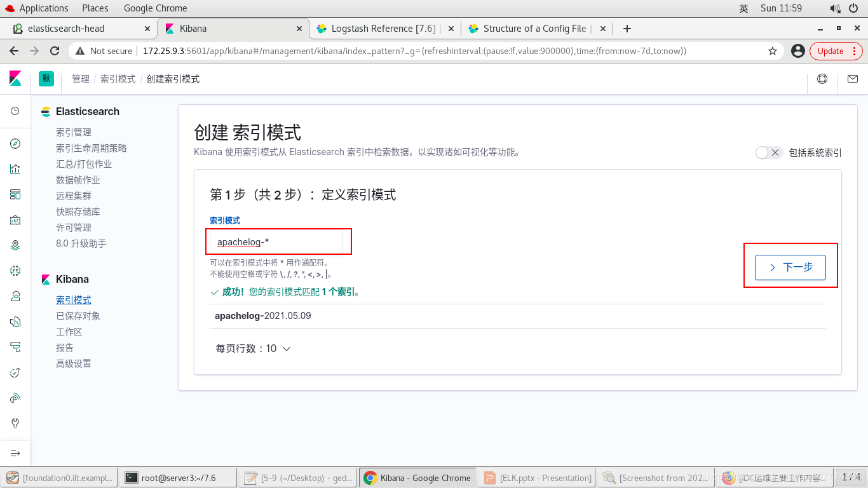
Task: Bookmark this page with star icon
Action: click(773, 51)
